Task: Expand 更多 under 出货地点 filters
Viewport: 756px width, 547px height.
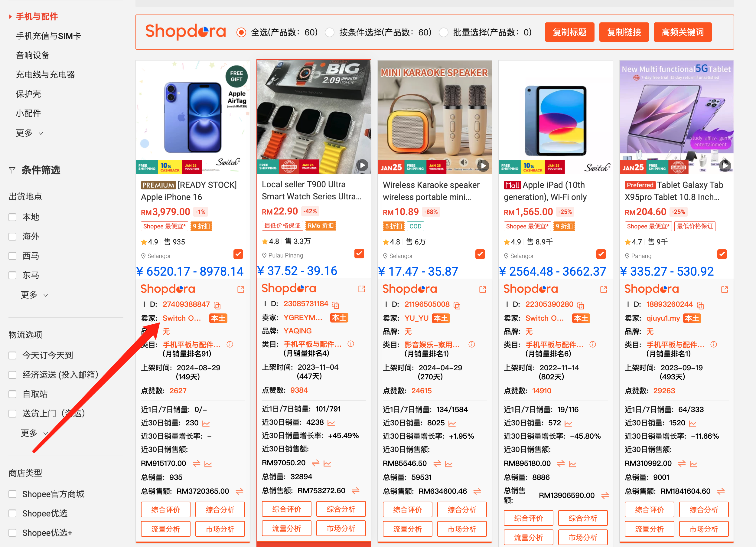Action: click(x=34, y=294)
